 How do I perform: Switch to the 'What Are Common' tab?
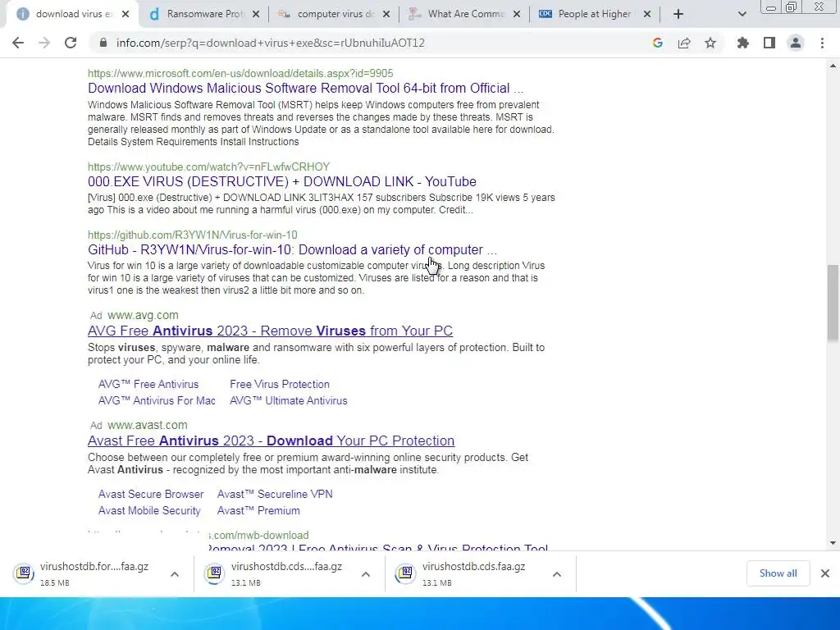(x=464, y=14)
